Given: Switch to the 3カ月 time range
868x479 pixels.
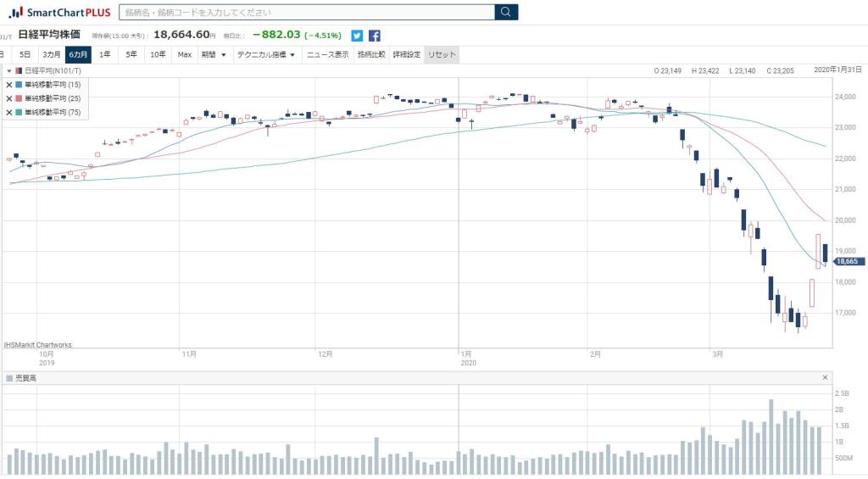Looking at the screenshot, I should 52,54.
